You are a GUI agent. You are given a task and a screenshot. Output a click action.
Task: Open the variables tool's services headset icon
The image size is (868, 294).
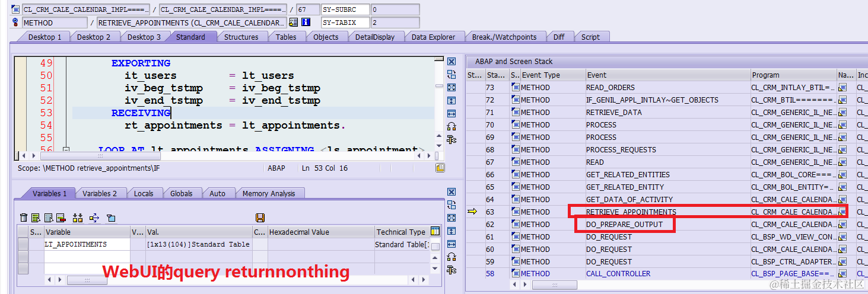click(452, 257)
